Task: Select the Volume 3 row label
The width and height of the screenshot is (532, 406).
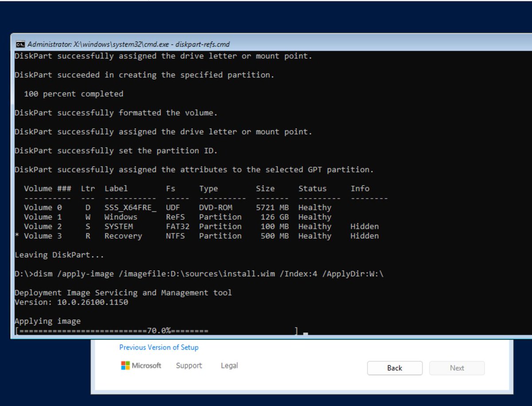Action: pos(43,236)
